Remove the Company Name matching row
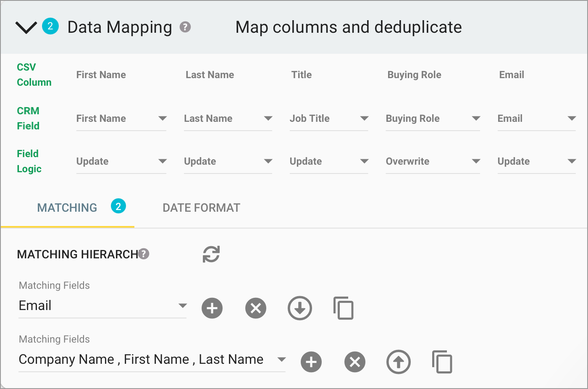The image size is (588, 389). 355,362
